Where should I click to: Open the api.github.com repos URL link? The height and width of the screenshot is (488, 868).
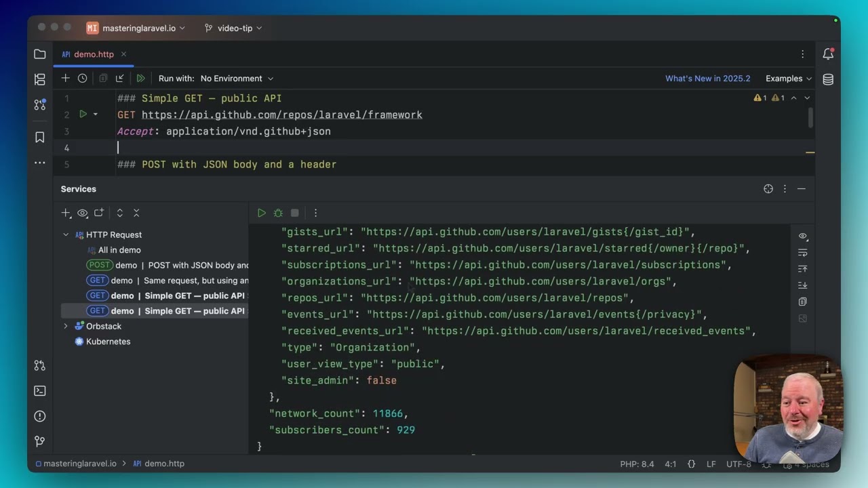coord(282,115)
